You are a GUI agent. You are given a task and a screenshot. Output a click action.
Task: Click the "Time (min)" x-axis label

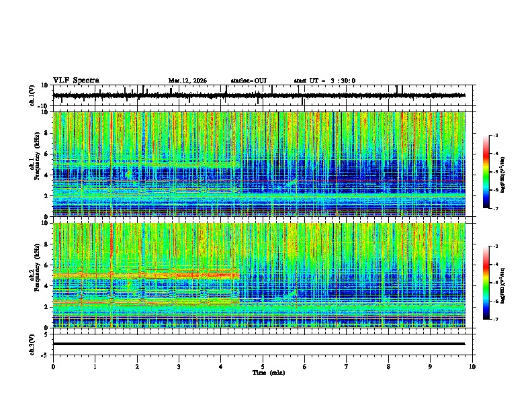pos(269,373)
